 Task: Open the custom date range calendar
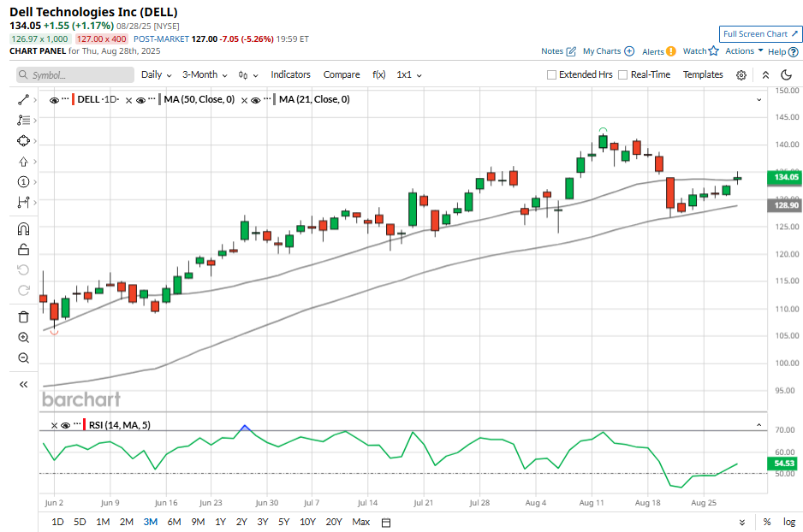click(386, 523)
